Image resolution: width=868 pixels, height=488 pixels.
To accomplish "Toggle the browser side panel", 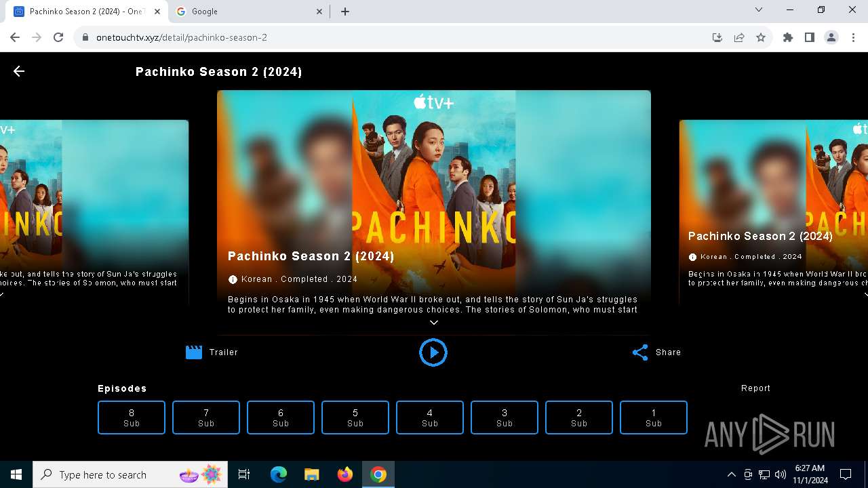I will coord(810,37).
